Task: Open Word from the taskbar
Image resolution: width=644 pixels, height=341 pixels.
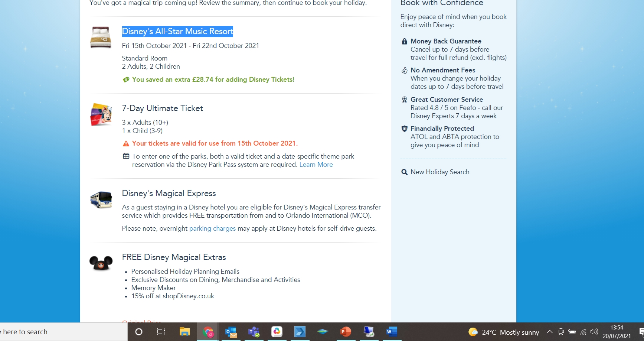Action: 392,332
